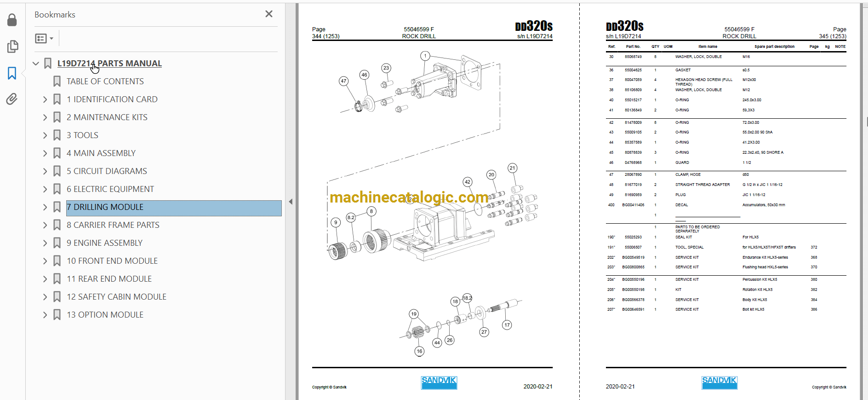The image size is (868, 400).
Task: Open 12 SAFETY CABIN MODULE bookmark
Action: (x=117, y=297)
